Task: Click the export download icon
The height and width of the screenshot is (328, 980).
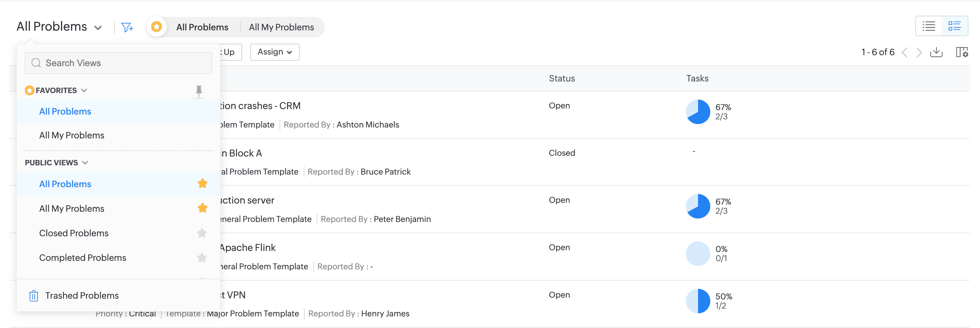Action: [x=936, y=52]
